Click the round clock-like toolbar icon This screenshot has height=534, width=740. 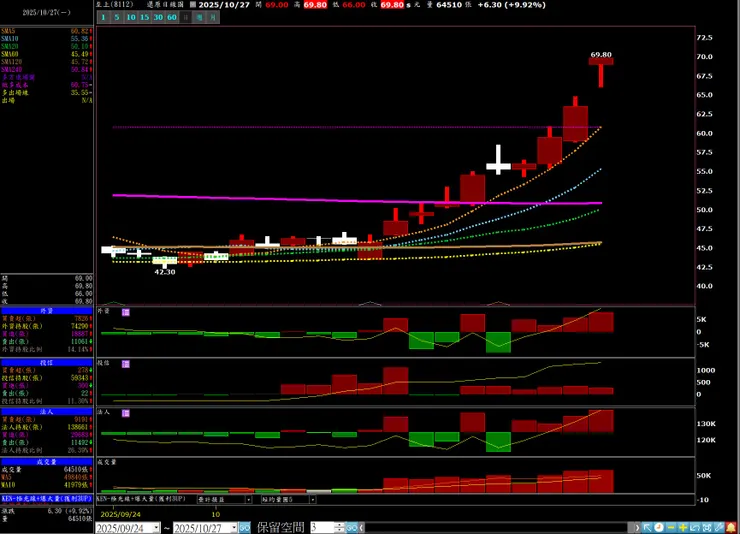pyautogui.click(x=659, y=527)
